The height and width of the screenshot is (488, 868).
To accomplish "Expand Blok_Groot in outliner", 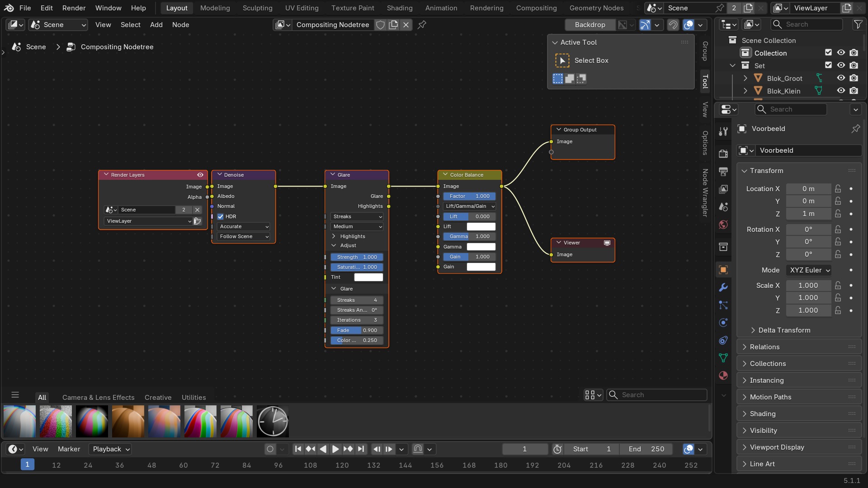I will pyautogui.click(x=745, y=78).
